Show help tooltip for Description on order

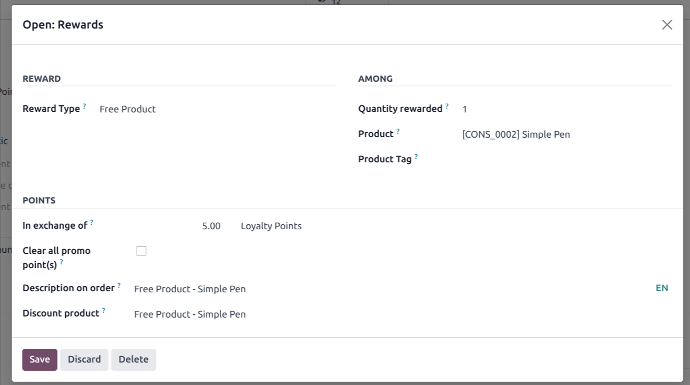(x=119, y=286)
